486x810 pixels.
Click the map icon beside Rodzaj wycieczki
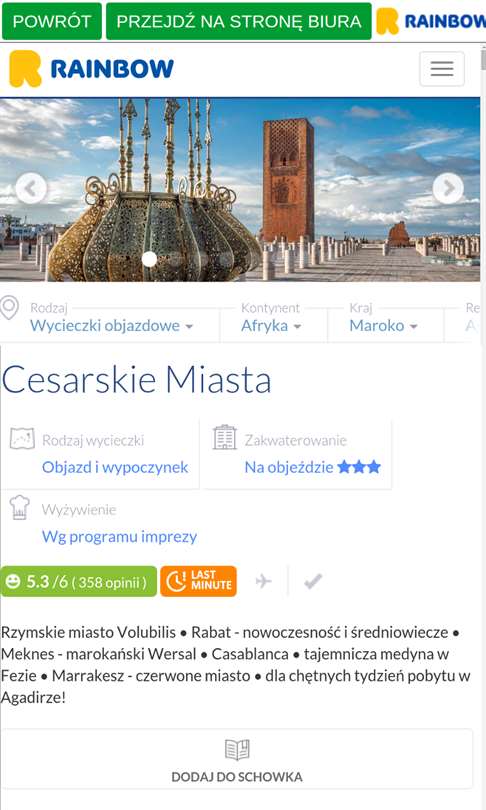click(x=22, y=439)
